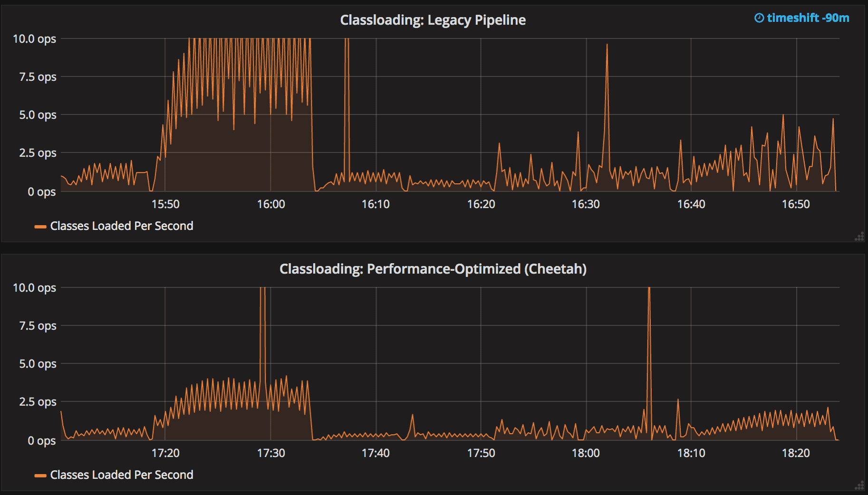Click the 16:00 time label in Legacy chart
Viewport: 868px width, 495px height.
point(271,204)
